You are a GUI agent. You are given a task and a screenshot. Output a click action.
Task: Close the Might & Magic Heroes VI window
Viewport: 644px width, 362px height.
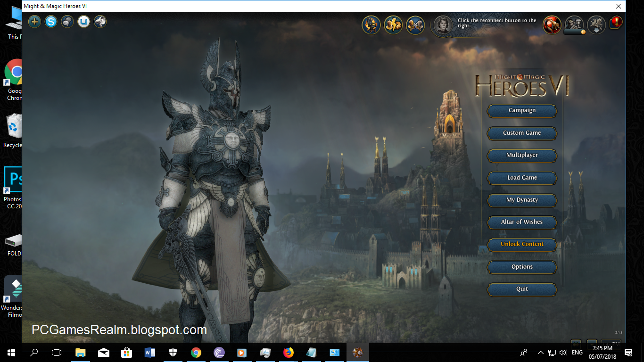click(x=619, y=6)
